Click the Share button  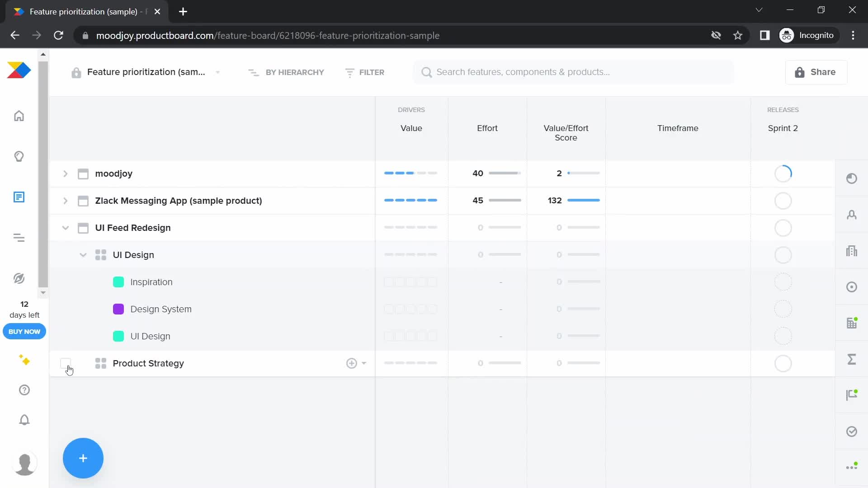coord(817,72)
